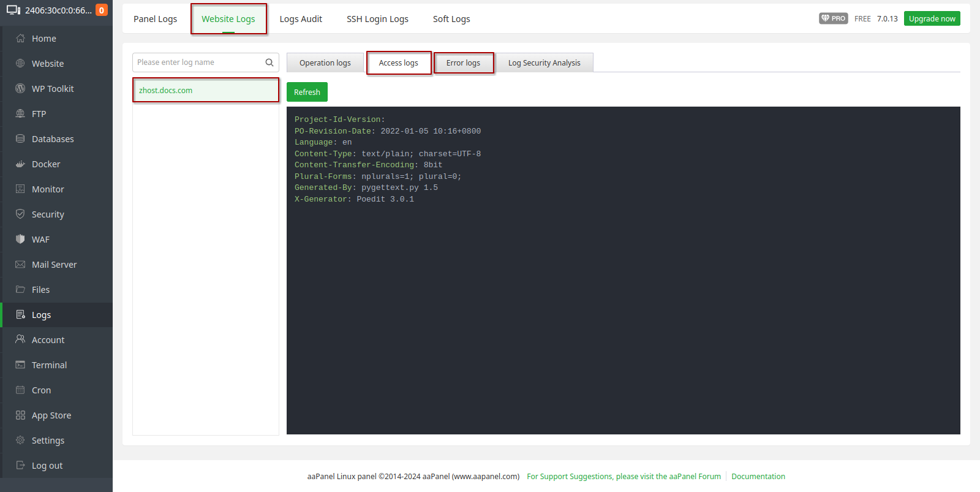
Task: Open the Mail Server envelope icon
Action: pos(20,264)
